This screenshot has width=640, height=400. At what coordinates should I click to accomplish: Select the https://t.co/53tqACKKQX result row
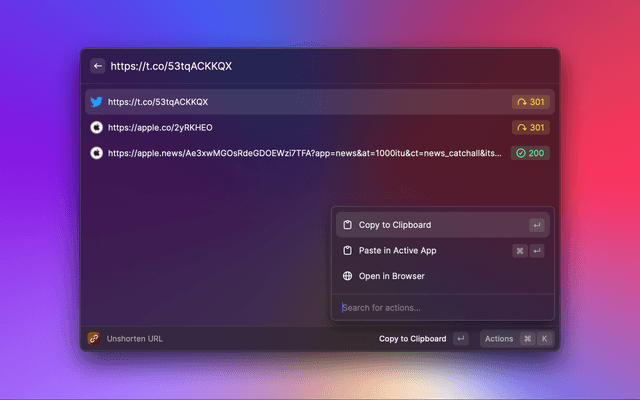[300, 102]
